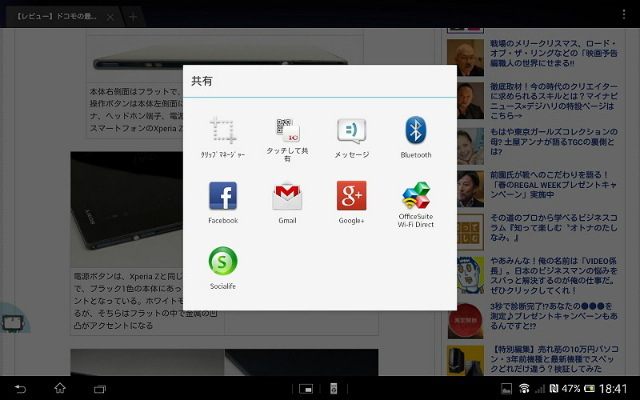Open 戦場のメリークリスマス article link
Image resolution: width=640 pixels, height=400 pixels.
(x=554, y=53)
